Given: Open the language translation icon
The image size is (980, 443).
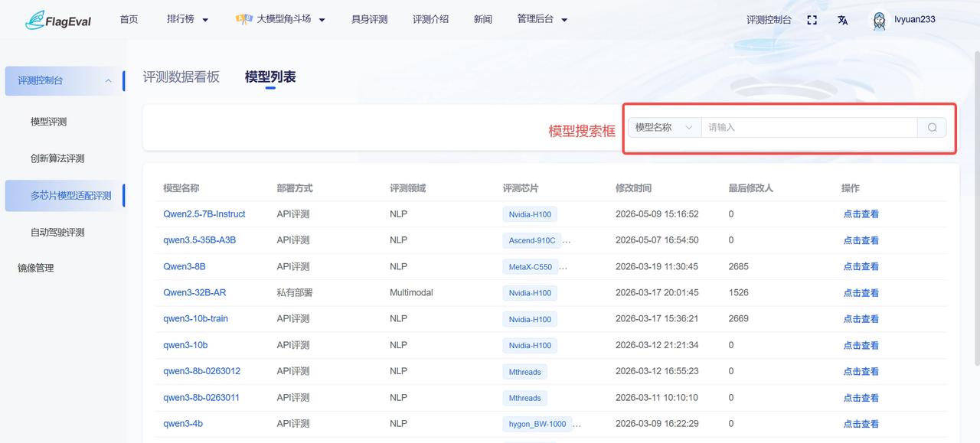Looking at the screenshot, I should coord(843,20).
